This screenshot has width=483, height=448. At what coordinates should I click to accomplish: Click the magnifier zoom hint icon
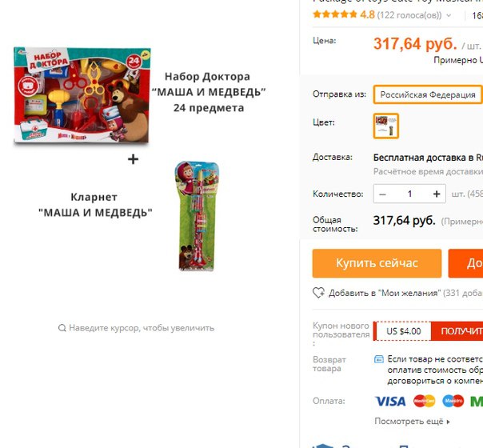(62, 328)
